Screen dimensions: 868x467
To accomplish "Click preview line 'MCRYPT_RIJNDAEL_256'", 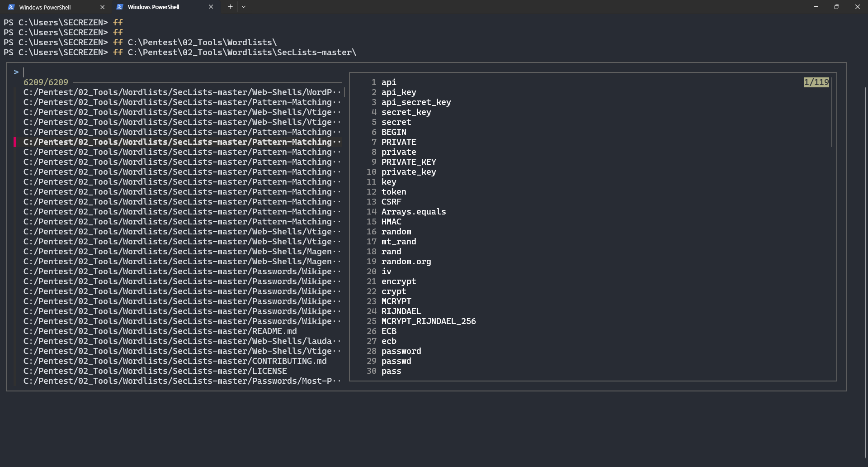I will pyautogui.click(x=429, y=321).
